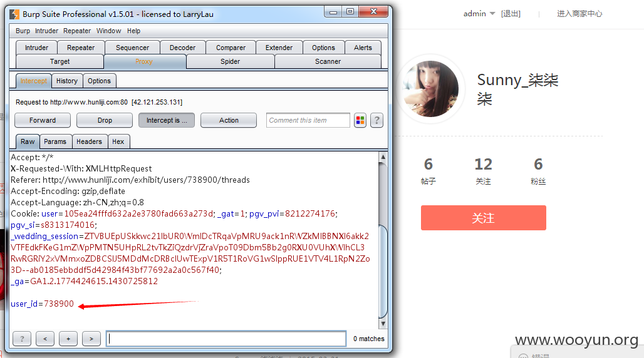Switch to the Comparer tab
The image size is (644, 358).
231,48
